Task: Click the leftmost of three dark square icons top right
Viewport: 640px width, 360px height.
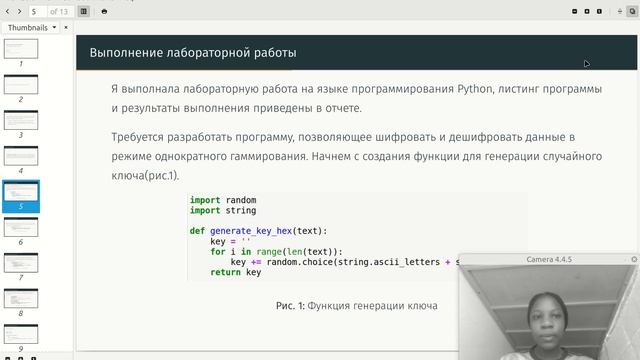Action: tap(575, 11)
